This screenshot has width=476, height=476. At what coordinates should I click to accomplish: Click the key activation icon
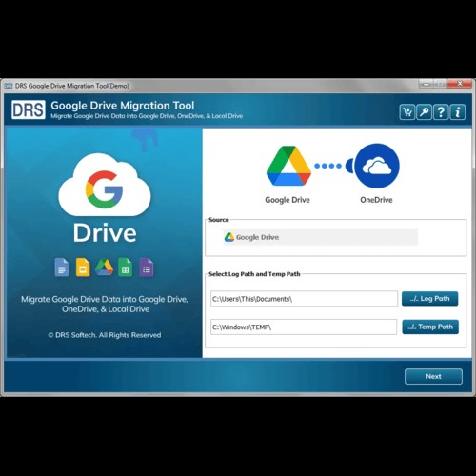(x=424, y=112)
